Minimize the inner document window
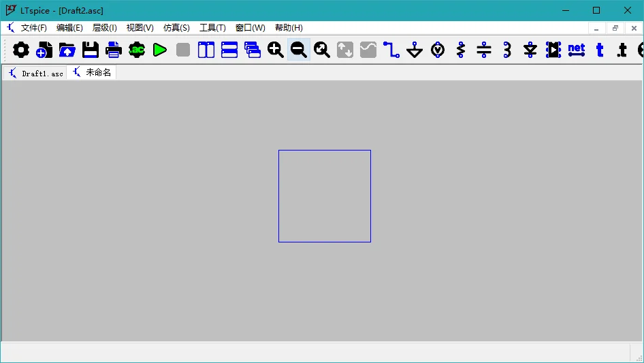Viewport: 644px width, 363px height. pyautogui.click(x=596, y=29)
